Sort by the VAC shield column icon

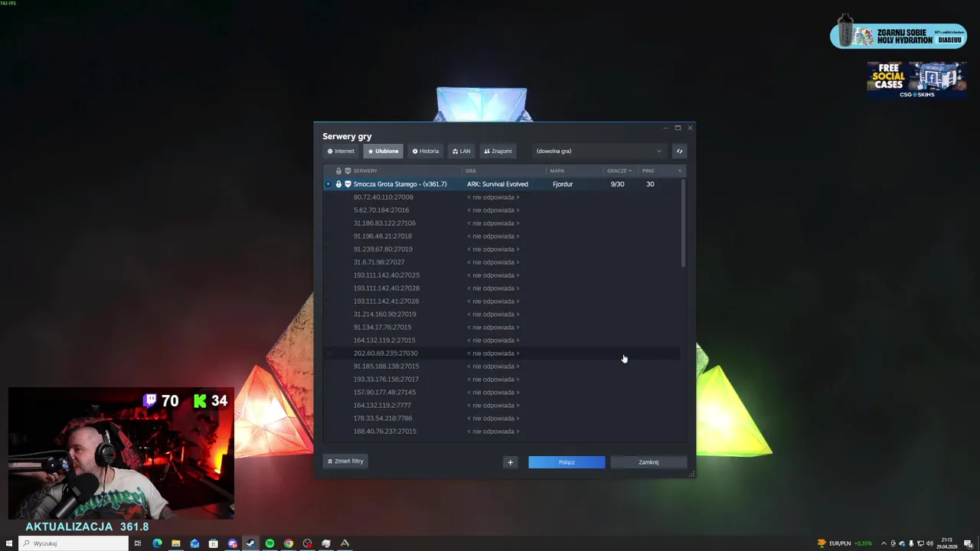348,171
